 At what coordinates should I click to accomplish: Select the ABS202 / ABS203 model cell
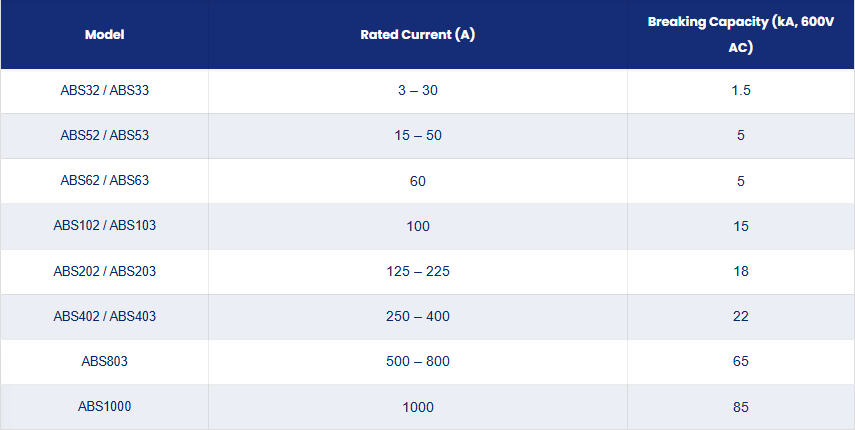click(x=105, y=271)
